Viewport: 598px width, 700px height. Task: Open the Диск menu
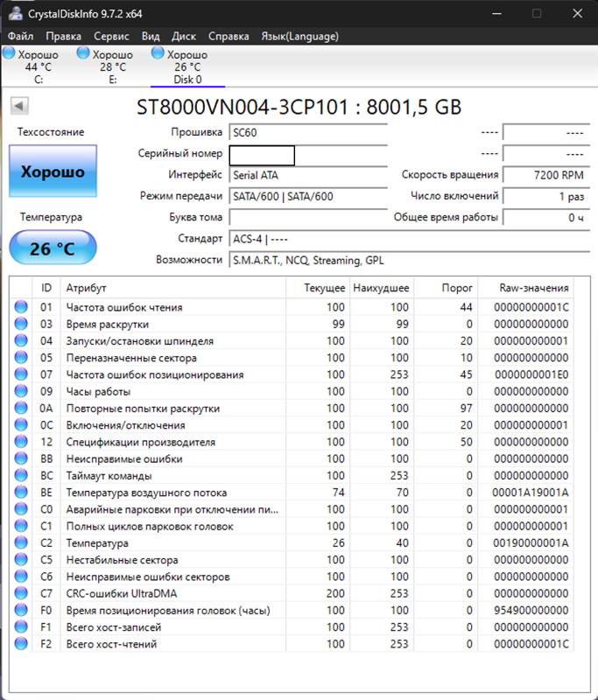point(184,36)
